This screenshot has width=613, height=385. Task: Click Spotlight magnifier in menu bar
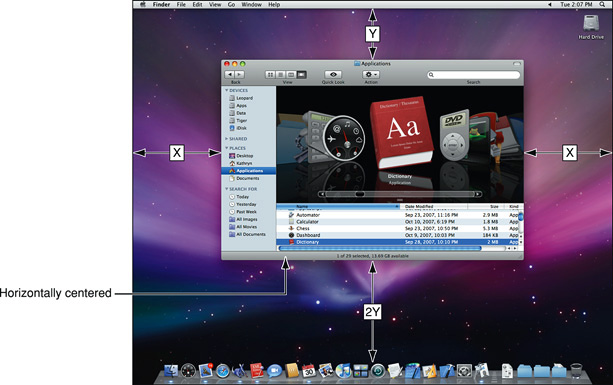coord(602,5)
